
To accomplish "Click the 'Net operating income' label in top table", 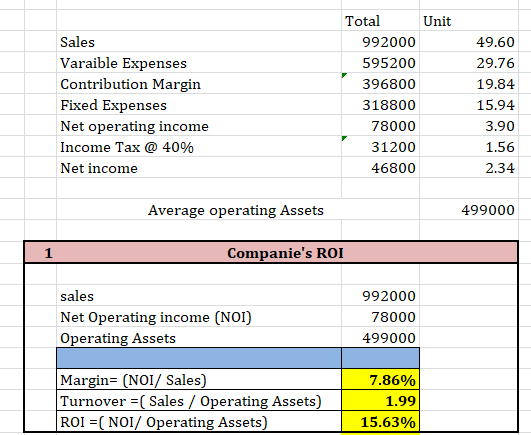I will coord(134,126).
